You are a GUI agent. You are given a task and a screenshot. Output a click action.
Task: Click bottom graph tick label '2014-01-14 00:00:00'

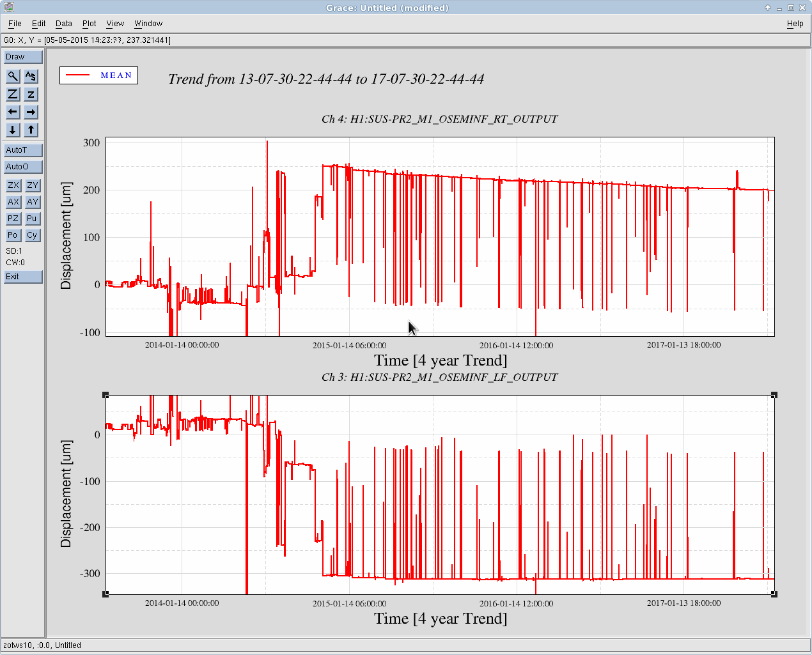(182, 603)
